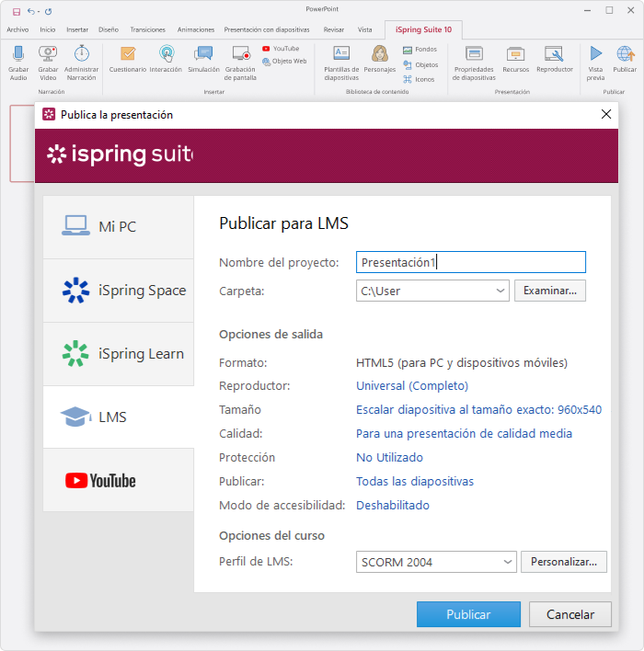Open No Utilizado protection link
This screenshot has width=644, height=651.
[389, 458]
